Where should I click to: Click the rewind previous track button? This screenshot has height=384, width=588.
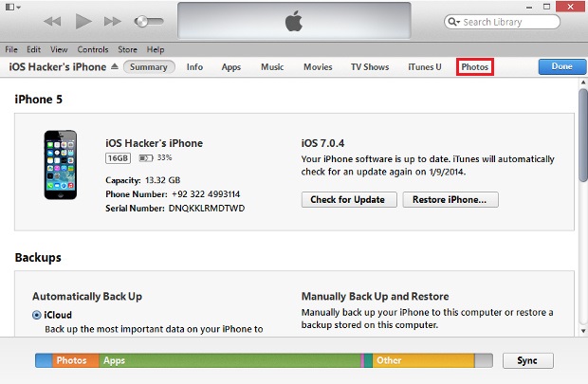click(52, 22)
